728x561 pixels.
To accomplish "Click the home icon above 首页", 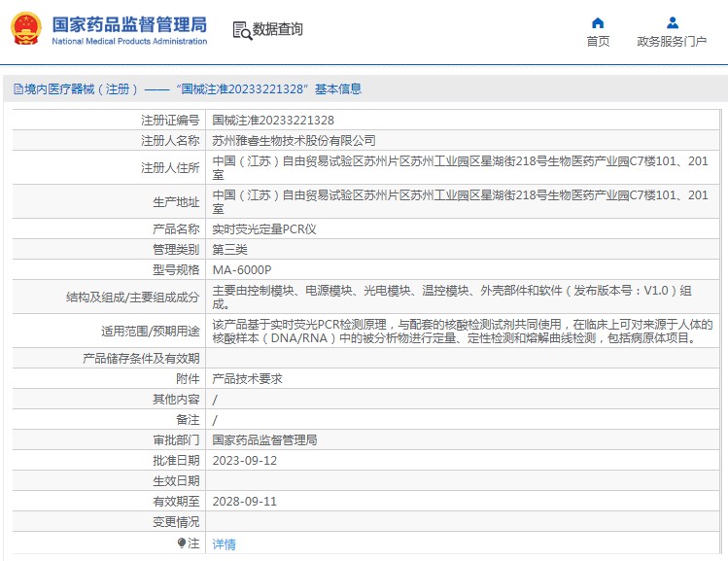I will click(x=598, y=22).
